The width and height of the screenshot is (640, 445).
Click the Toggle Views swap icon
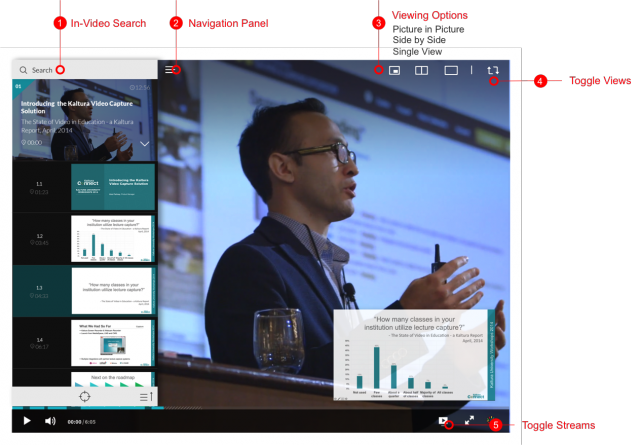[x=492, y=71]
